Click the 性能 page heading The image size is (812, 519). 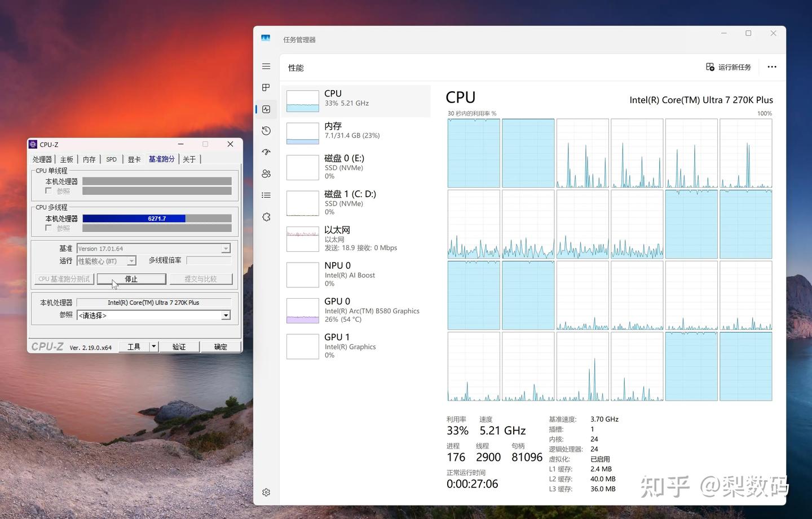[296, 68]
